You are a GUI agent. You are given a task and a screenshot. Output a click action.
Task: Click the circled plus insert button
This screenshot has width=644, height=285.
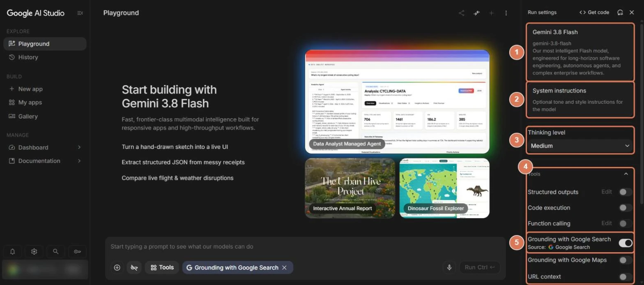pos(117,267)
